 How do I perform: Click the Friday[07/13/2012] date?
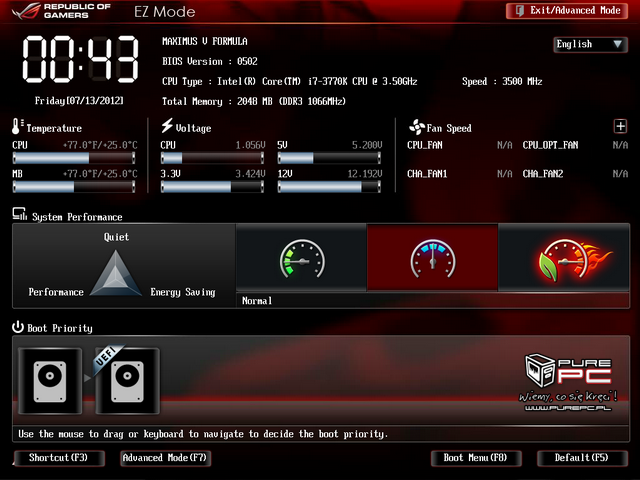click(x=79, y=100)
